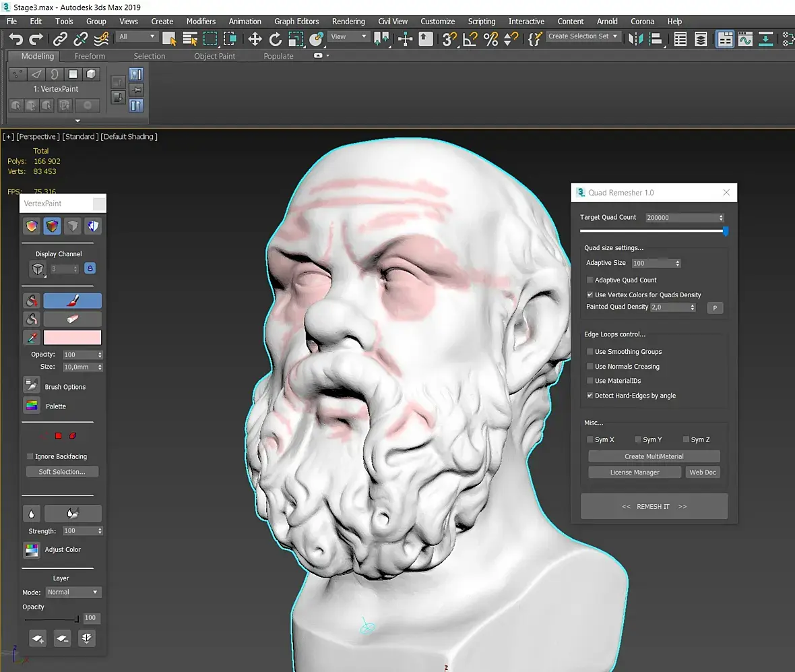Expand the Create Selection Set dropdown
This screenshot has height=672, width=795.
coord(583,36)
